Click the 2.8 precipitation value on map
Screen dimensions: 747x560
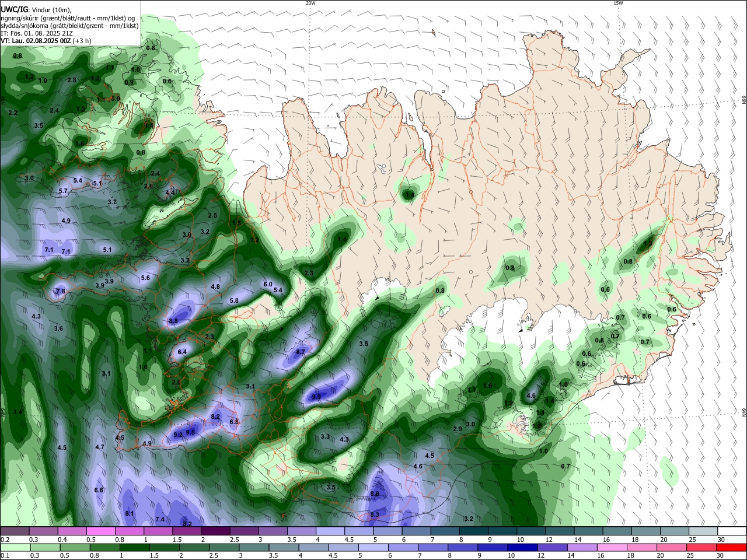click(x=72, y=80)
